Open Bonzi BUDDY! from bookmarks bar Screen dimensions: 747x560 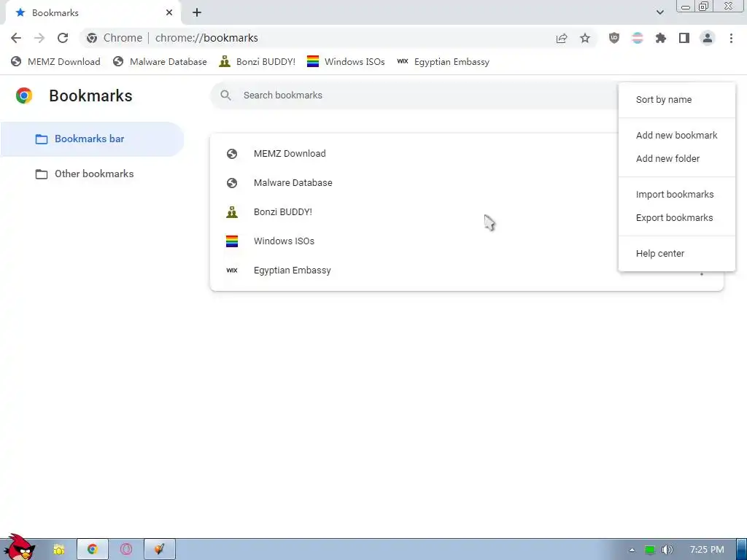point(258,62)
